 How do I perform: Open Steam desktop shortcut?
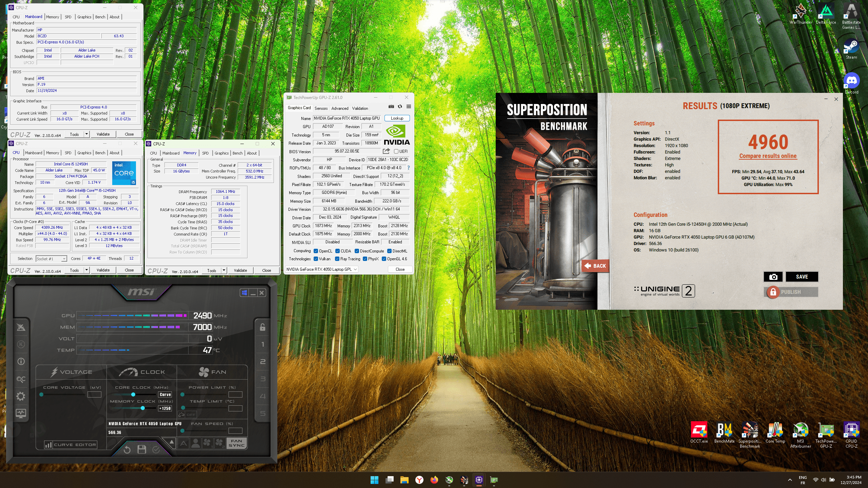tap(851, 49)
